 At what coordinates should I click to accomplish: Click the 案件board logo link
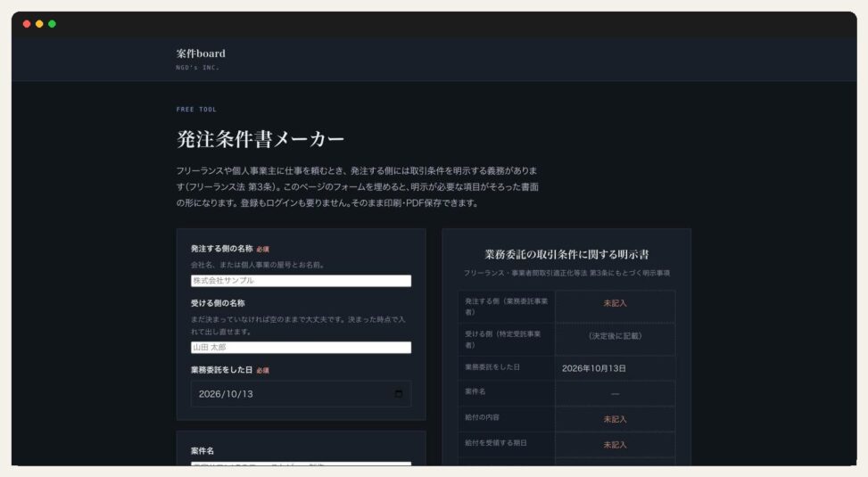click(201, 53)
